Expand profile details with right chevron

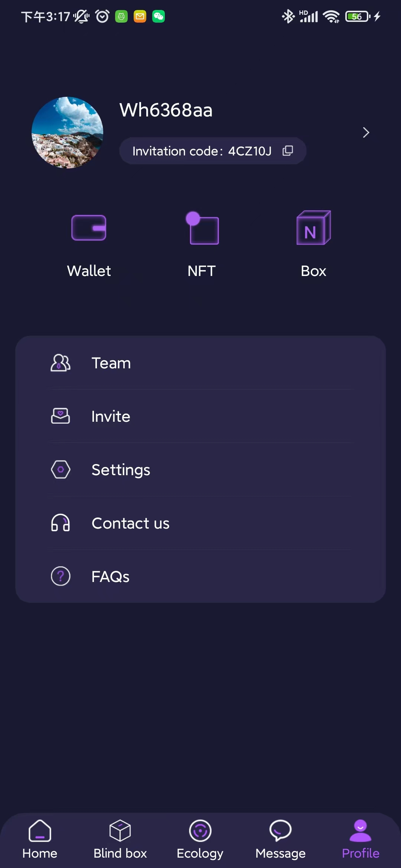[366, 132]
